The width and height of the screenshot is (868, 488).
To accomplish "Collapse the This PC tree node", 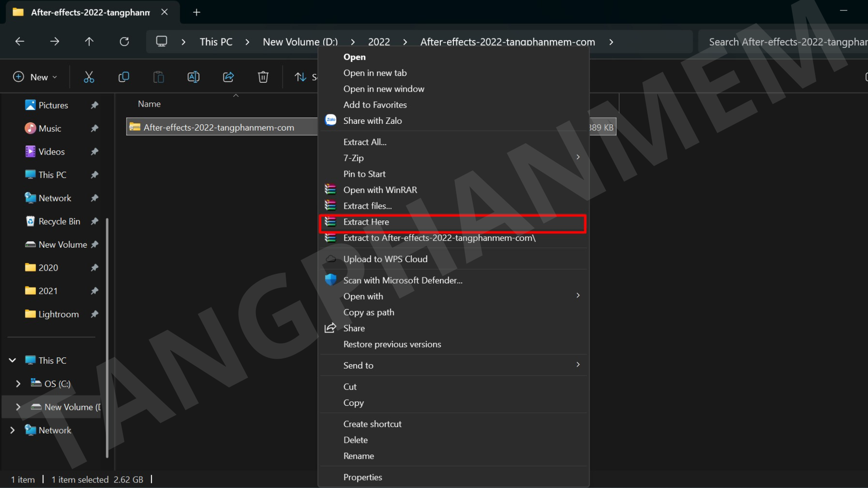I will (12, 361).
